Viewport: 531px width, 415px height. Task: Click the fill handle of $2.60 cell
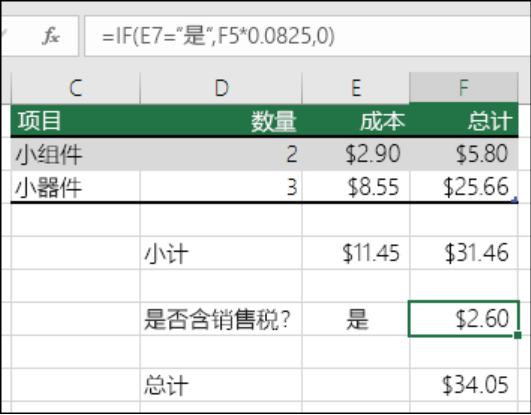pos(517,335)
